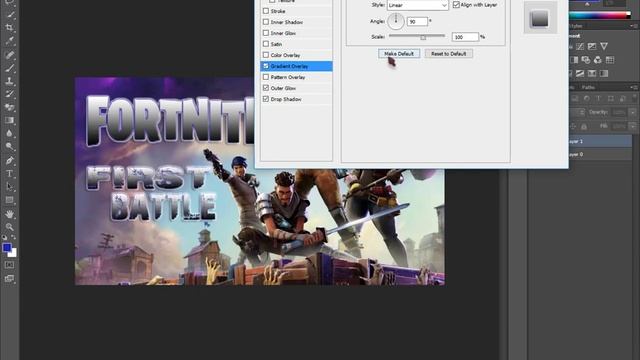
Task: Open the Opacity dropdown arrow
Action: [x=633, y=112]
